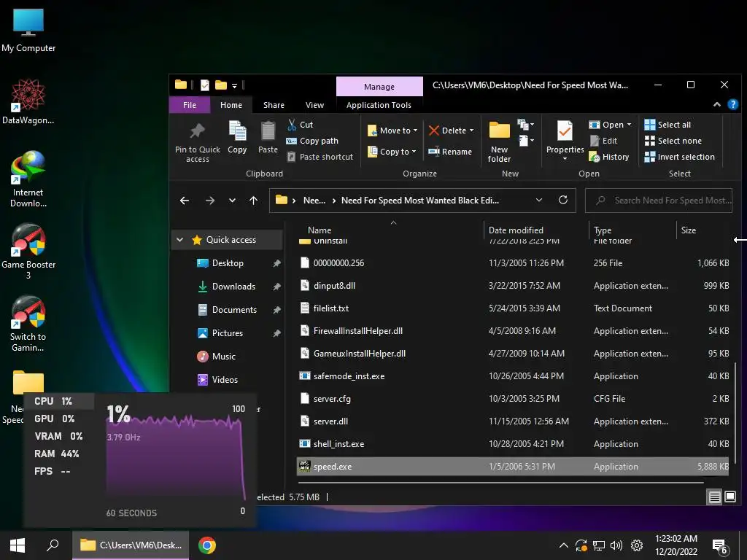Expand the Open button dropdown arrow

point(629,125)
